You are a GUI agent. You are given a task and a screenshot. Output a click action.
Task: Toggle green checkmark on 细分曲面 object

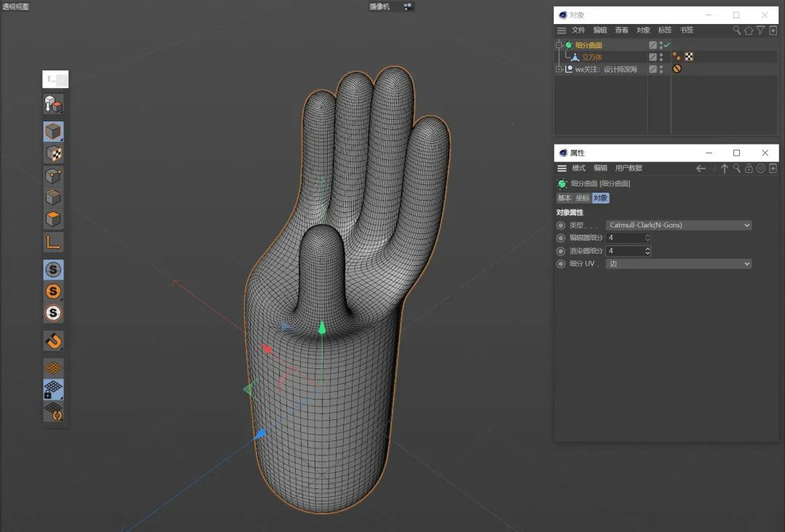(x=667, y=45)
